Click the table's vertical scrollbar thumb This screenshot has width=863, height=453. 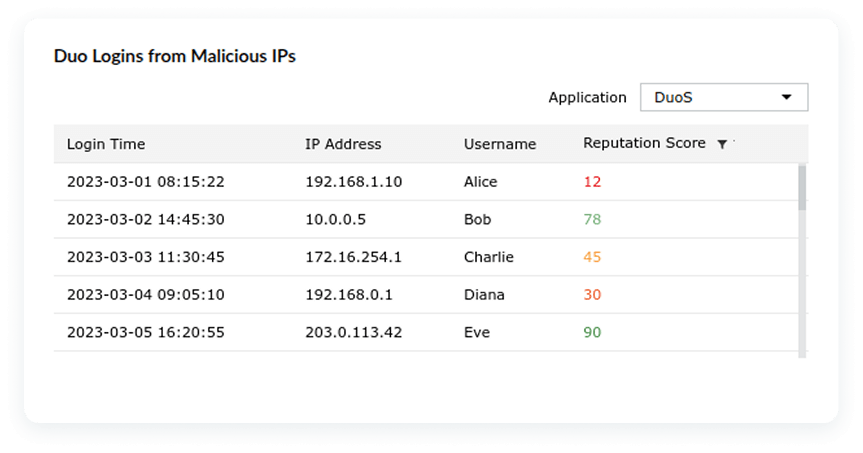[802, 187]
